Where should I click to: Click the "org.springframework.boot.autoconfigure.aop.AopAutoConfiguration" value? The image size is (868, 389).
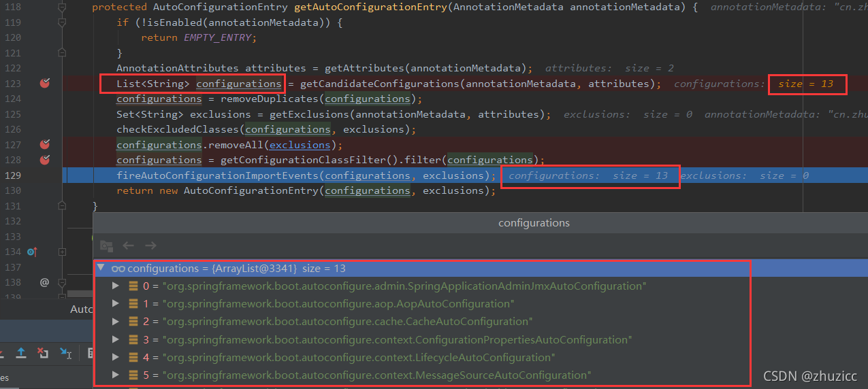338,304
